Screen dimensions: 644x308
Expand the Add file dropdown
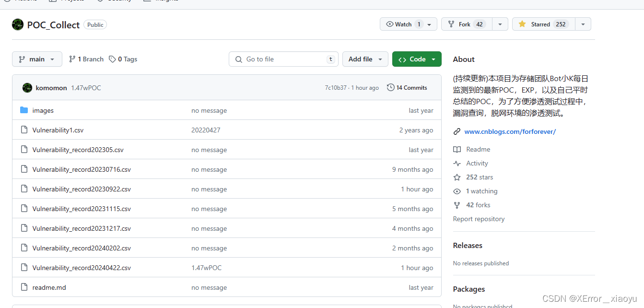pos(365,59)
